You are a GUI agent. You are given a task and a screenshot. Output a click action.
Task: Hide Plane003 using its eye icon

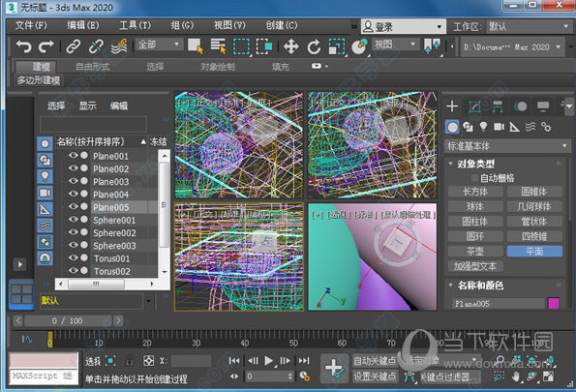(x=74, y=182)
